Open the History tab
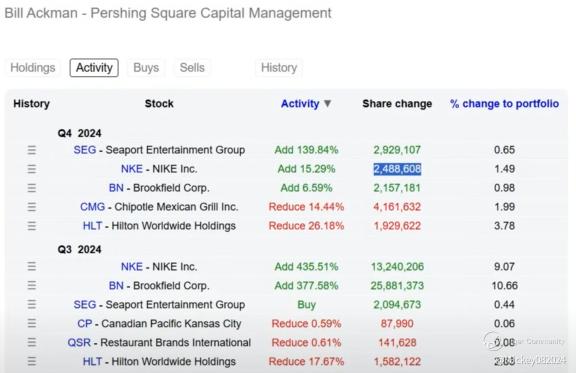Image resolution: width=576 pixels, height=373 pixels. coord(279,68)
